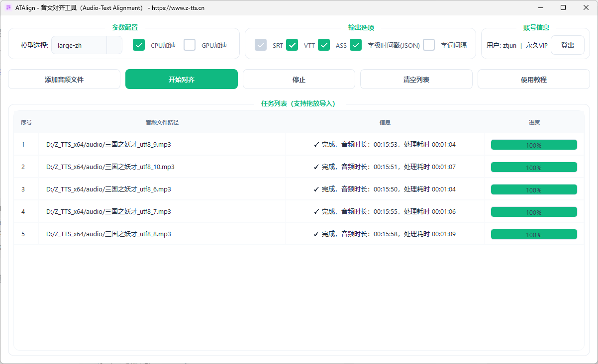Screen dimensions: 598x364
Task: Enable the 字词间隔 checkbox
Action: [429, 45]
